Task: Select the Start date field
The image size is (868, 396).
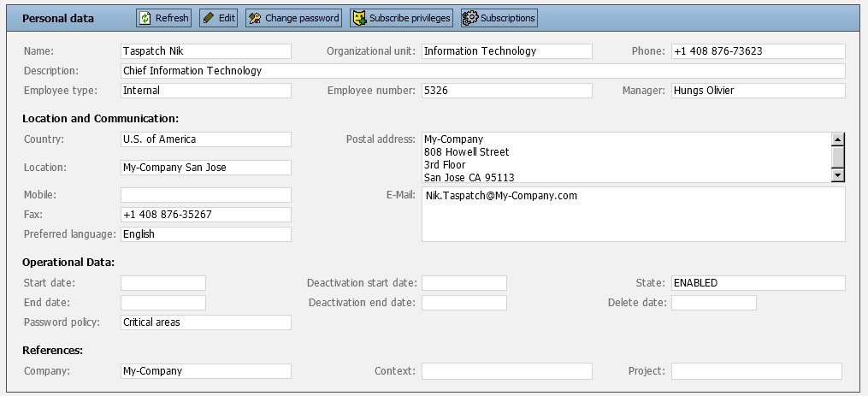Action: pos(162,283)
